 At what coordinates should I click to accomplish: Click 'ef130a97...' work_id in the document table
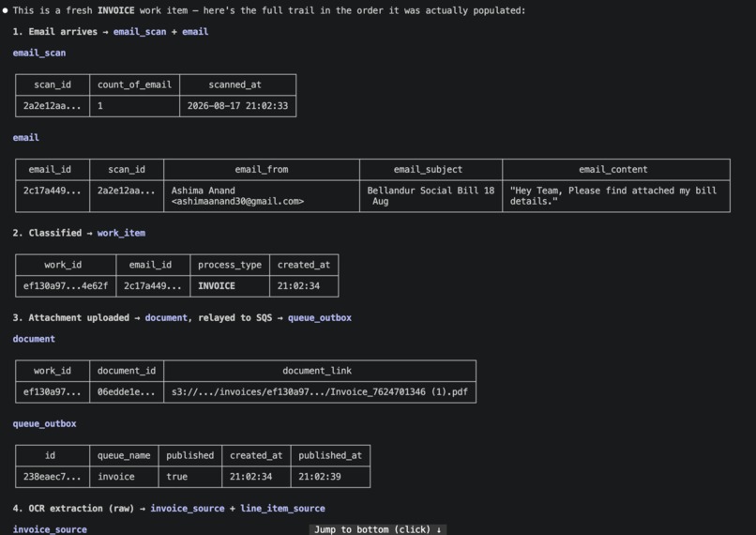click(53, 392)
